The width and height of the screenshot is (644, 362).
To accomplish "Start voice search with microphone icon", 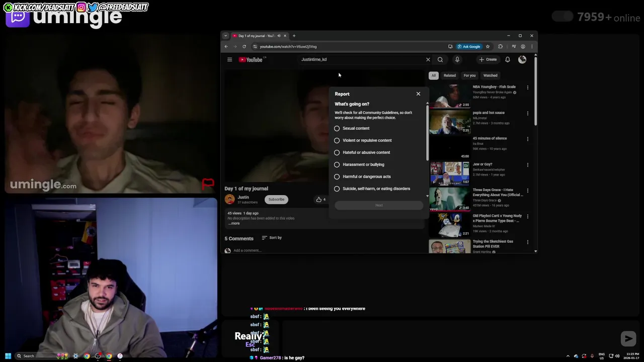I will [457, 59].
